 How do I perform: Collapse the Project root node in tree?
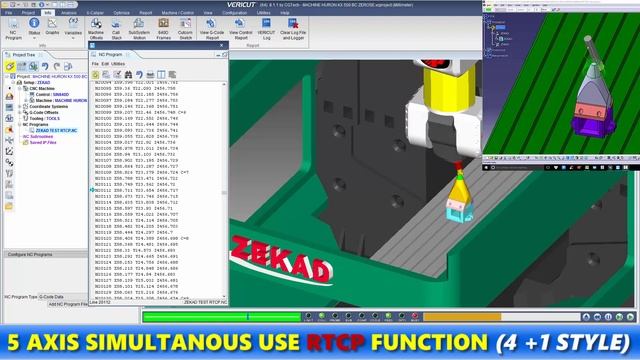coord(7,76)
